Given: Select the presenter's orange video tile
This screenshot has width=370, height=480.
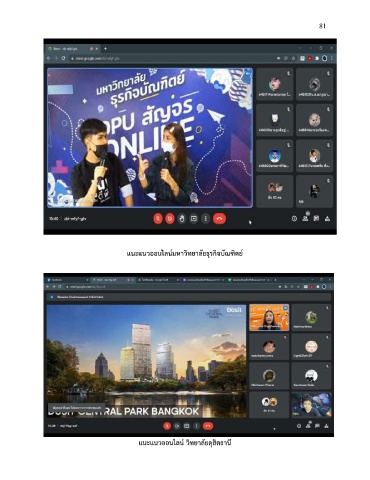Looking at the screenshot, I should pyautogui.click(x=269, y=317).
